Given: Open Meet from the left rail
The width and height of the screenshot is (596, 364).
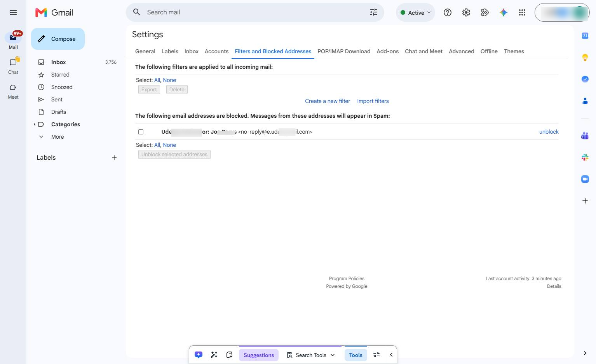Looking at the screenshot, I should coord(13,91).
